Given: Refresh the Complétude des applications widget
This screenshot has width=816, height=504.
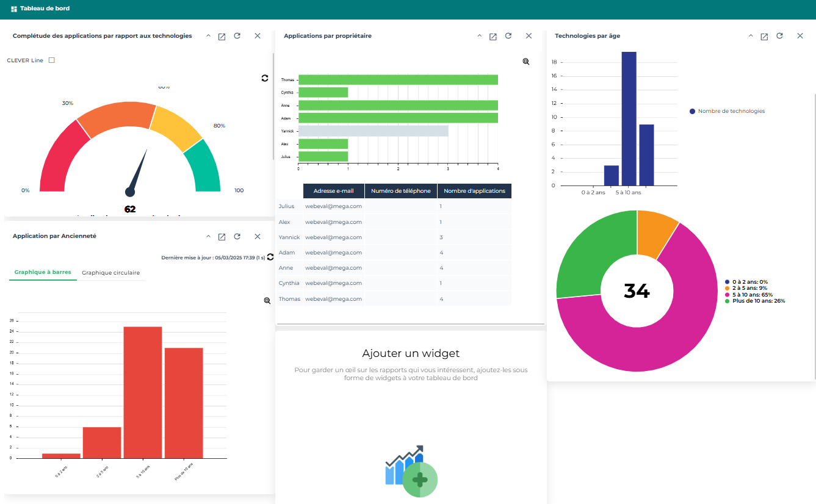Looking at the screenshot, I should pos(237,36).
